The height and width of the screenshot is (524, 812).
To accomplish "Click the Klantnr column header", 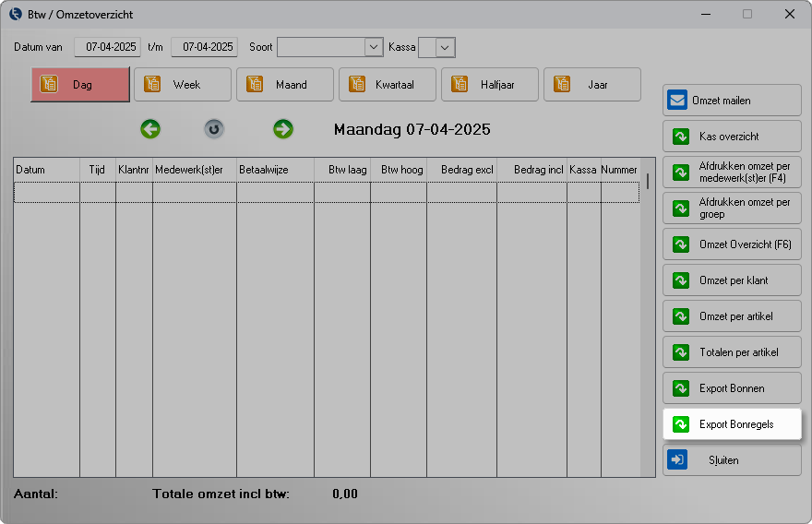I will 134,170.
